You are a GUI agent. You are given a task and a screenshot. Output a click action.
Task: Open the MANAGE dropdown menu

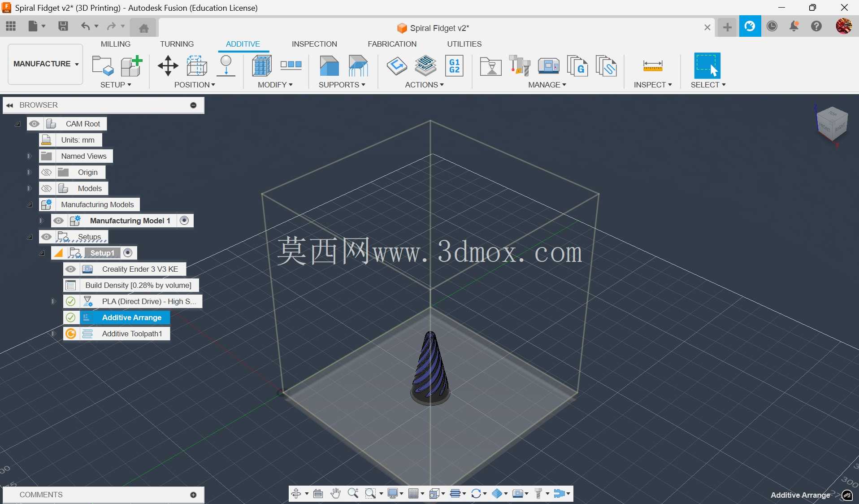click(547, 85)
